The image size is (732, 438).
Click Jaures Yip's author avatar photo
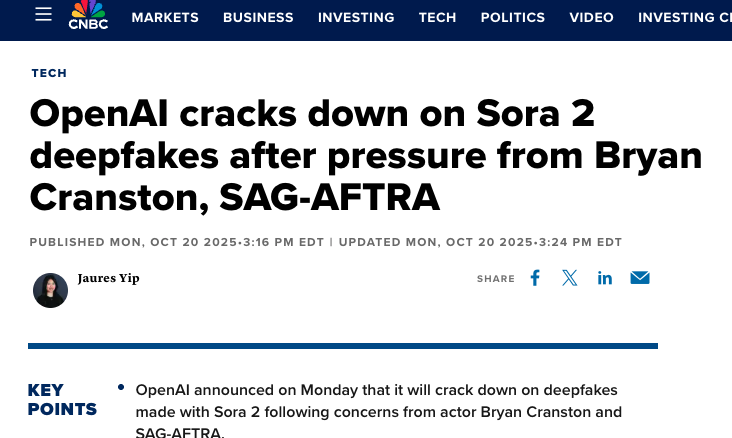[50, 290]
